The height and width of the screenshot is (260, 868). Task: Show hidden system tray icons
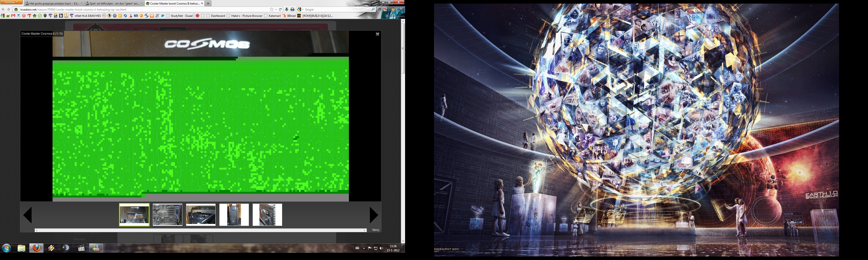pos(364,248)
